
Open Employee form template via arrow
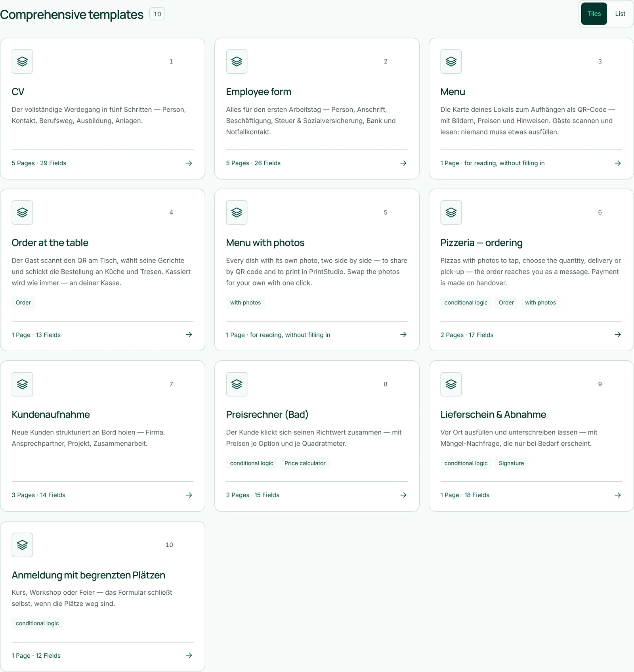(403, 163)
